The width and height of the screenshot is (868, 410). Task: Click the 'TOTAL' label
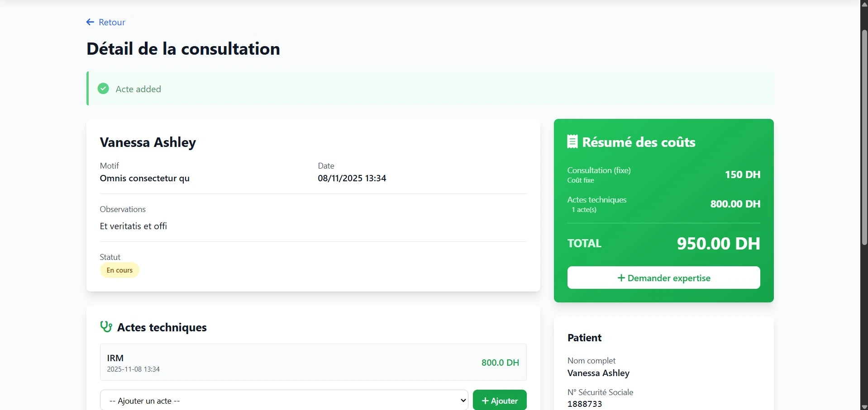click(584, 244)
